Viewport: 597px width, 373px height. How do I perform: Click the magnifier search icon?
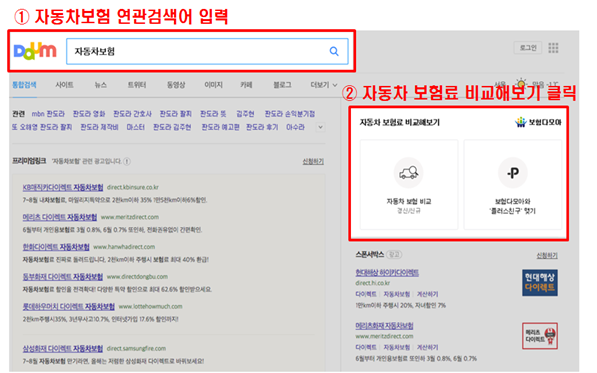click(334, 51)
